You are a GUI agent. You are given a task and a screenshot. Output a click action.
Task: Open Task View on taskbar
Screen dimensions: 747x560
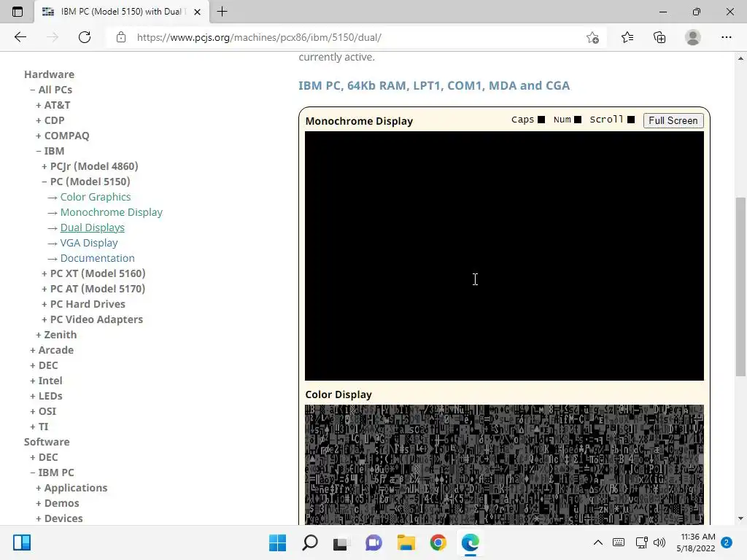[341, 542]
